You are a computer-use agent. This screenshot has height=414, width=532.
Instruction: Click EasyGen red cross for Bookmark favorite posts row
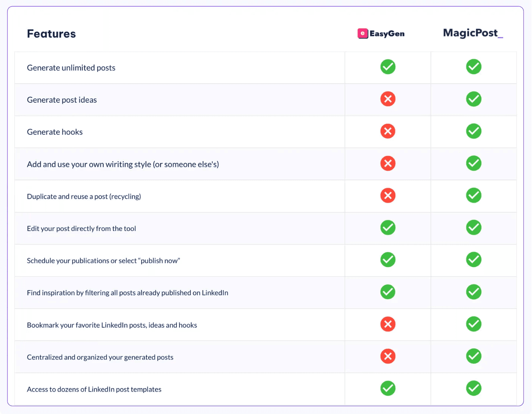pos(388,324)
